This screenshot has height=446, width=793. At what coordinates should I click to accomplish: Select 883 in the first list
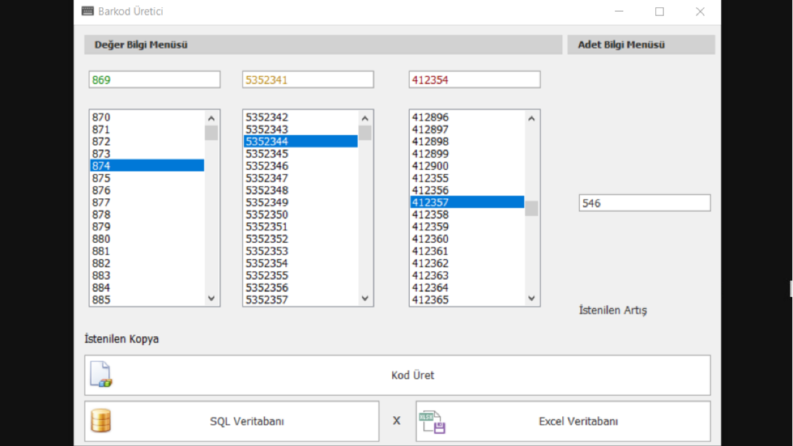coord(147,275)
